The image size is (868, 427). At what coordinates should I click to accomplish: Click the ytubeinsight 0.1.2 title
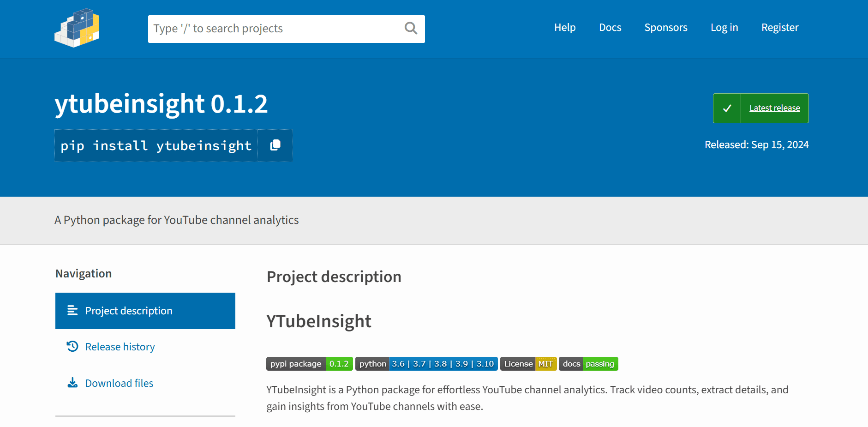(161, 104)
